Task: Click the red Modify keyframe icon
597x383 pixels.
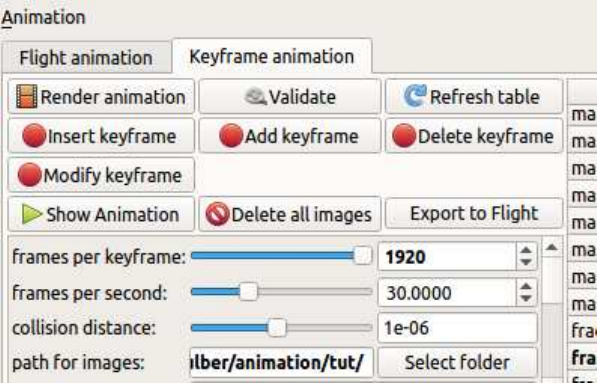Action: (x=29, y=175)
